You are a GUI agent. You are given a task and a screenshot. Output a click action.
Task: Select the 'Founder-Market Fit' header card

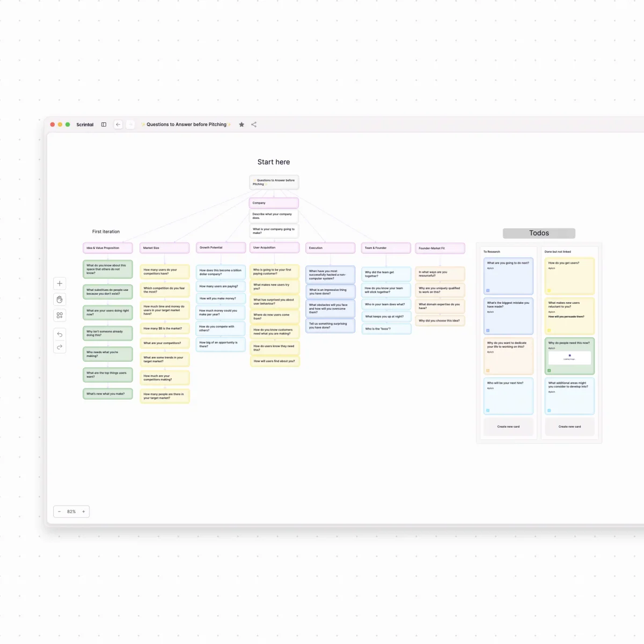440,248
